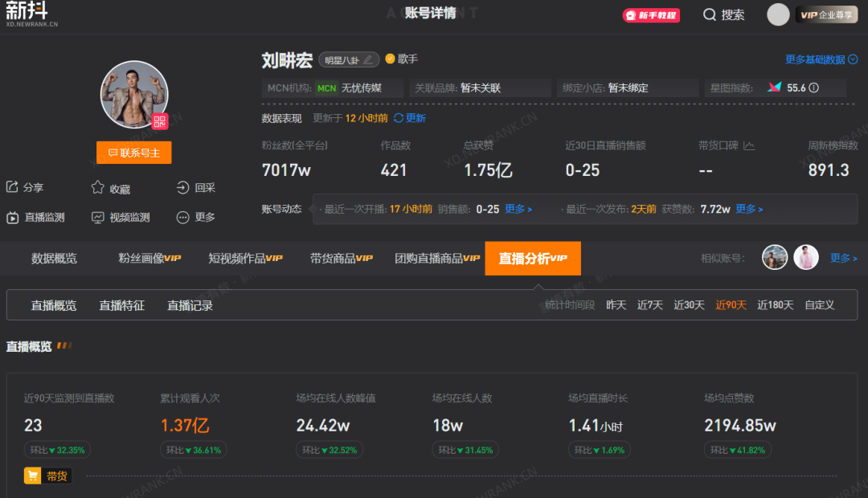Open first similar account avatar

pyautogui.click(x=775, y=258)
